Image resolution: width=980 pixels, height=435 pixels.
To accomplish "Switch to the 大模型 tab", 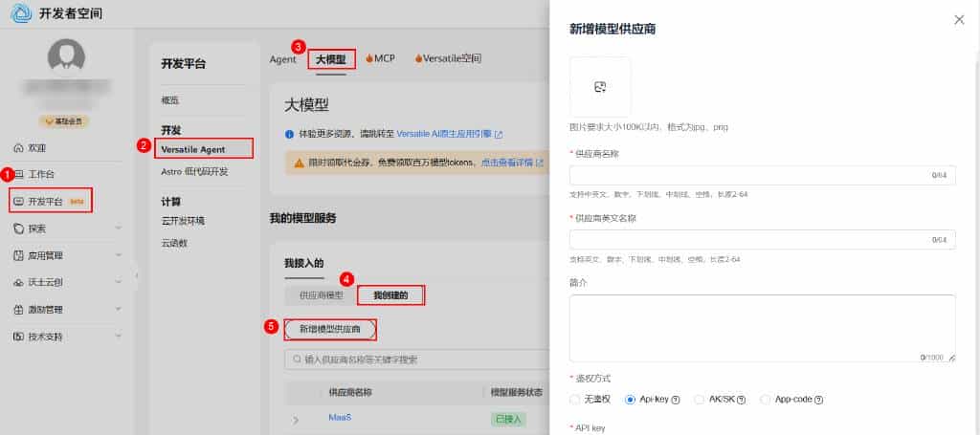I will 331,59.
